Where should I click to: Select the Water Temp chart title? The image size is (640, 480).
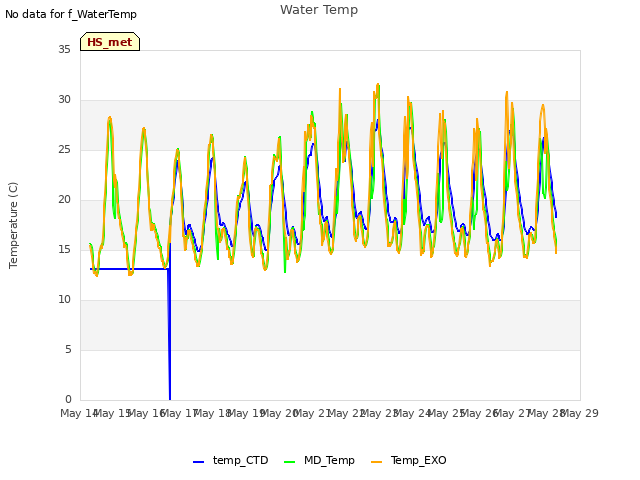319,10
